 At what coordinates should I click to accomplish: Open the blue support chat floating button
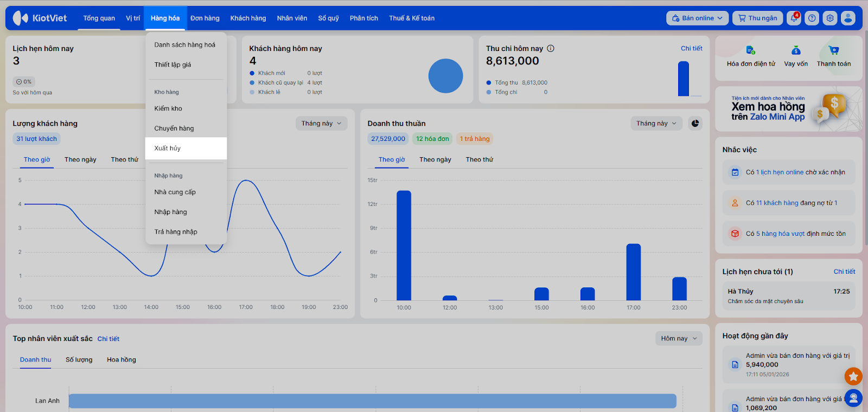(853, 398)
